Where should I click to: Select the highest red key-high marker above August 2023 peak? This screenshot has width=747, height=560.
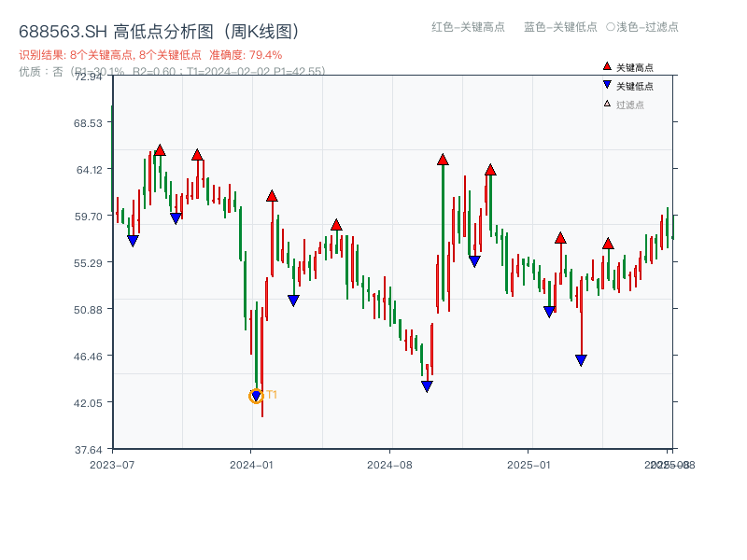[159, 151]
